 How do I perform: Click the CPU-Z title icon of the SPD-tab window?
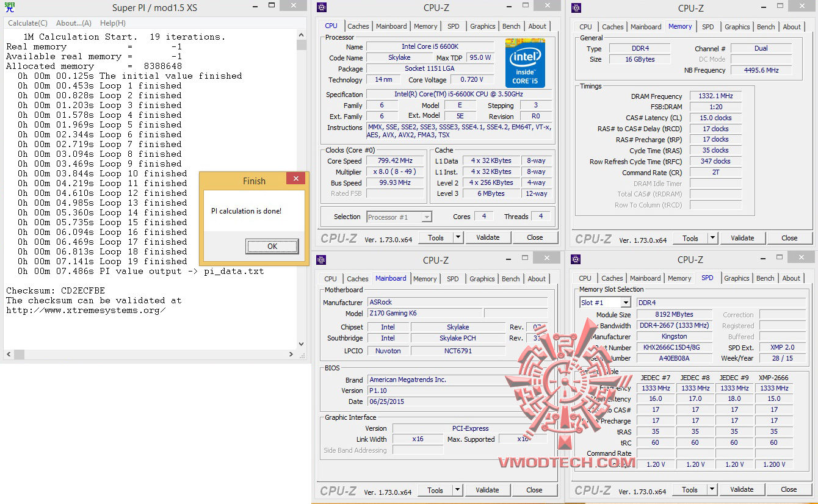(576, 259)
